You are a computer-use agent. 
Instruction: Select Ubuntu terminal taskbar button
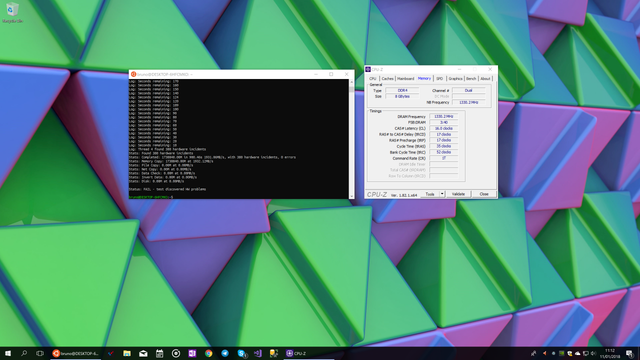pos(76,353)
